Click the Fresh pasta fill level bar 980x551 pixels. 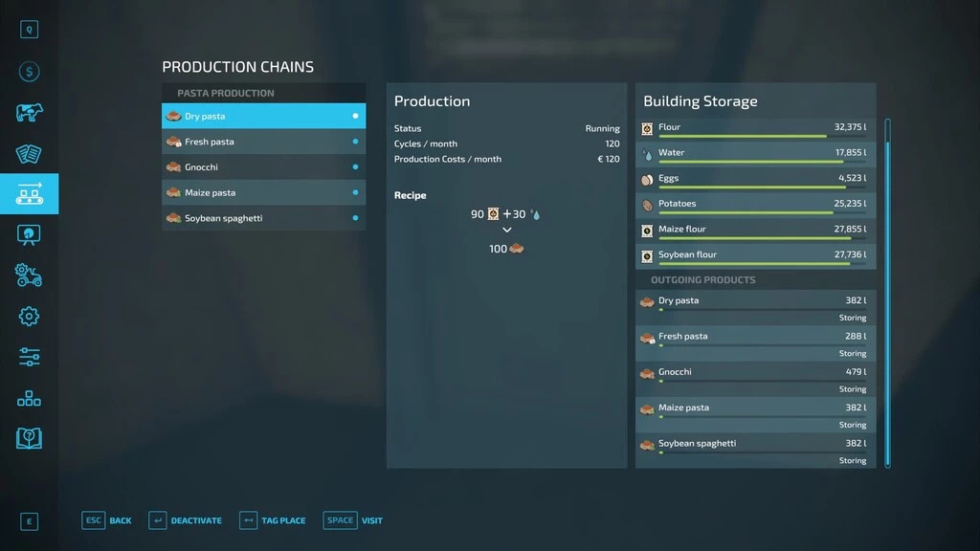(x=763, y=345)
